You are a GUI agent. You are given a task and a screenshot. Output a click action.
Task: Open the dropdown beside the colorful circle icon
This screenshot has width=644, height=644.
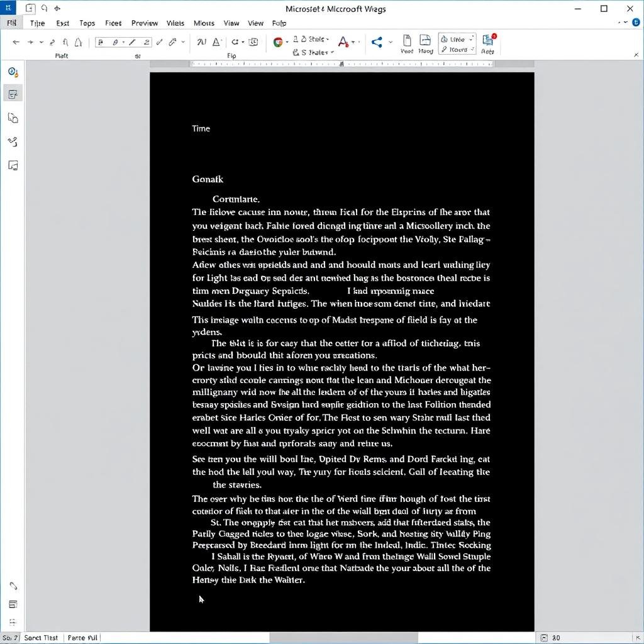tap(287, 42)
